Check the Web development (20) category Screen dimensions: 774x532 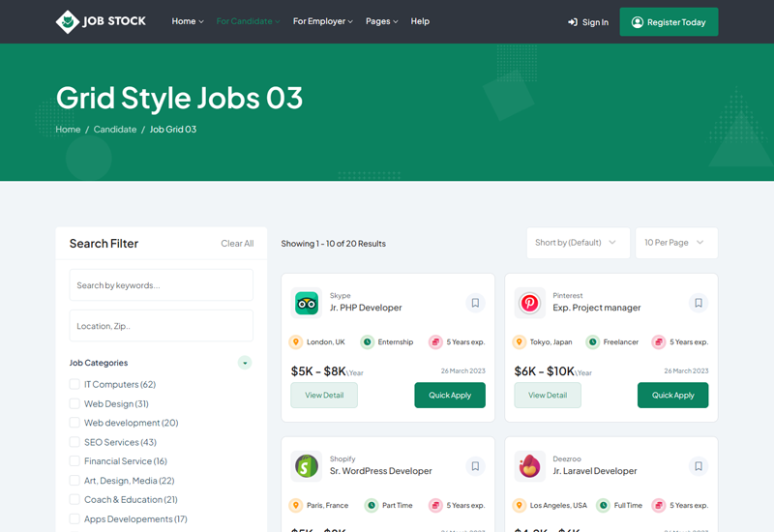point(74,423)
